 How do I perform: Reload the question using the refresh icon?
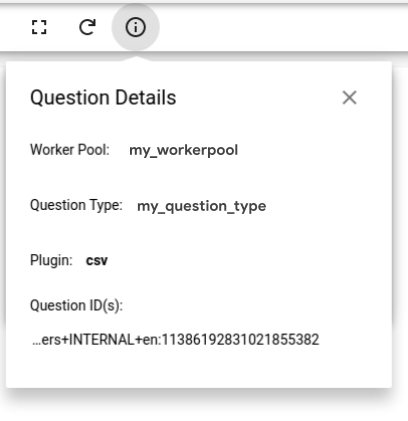87,27
